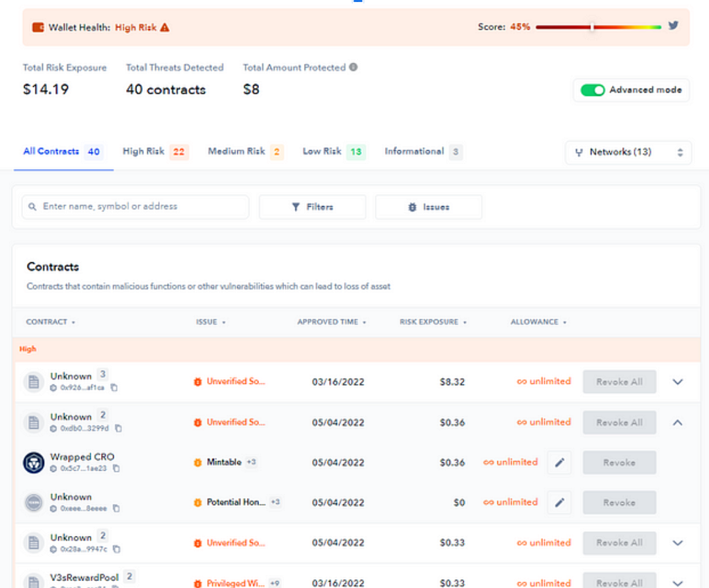This screenshot has width=709, height=588.
Task: Copy address 0x28a...9947c
Action: point(116,549)
